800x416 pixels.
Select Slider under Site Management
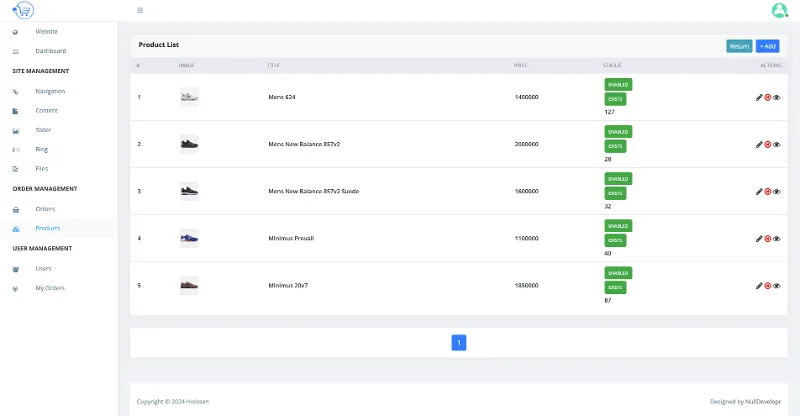(43, 130)
